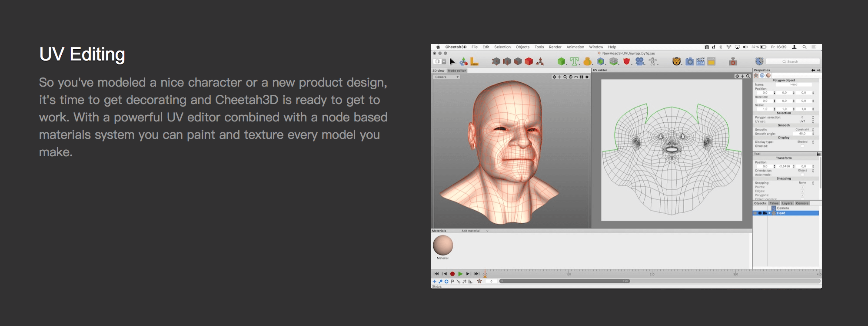The image size is (868, 326).
Task: Click the blue circle icon in Properties panel
Action: coord(762,75)
